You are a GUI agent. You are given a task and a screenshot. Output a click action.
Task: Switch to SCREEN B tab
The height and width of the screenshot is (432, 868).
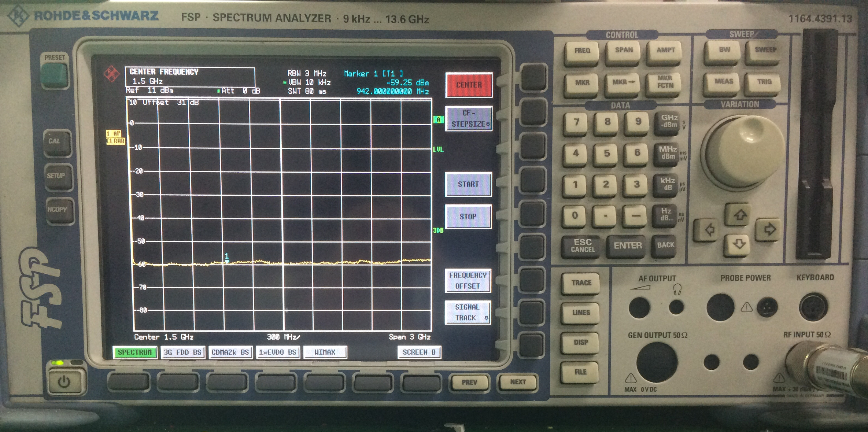pyautogui.click(x=419, y=352)
